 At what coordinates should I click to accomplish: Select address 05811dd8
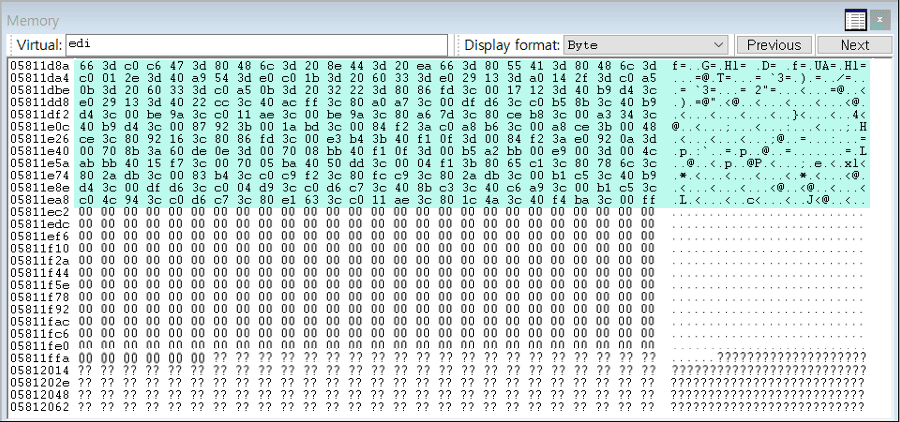pos(40,102)
